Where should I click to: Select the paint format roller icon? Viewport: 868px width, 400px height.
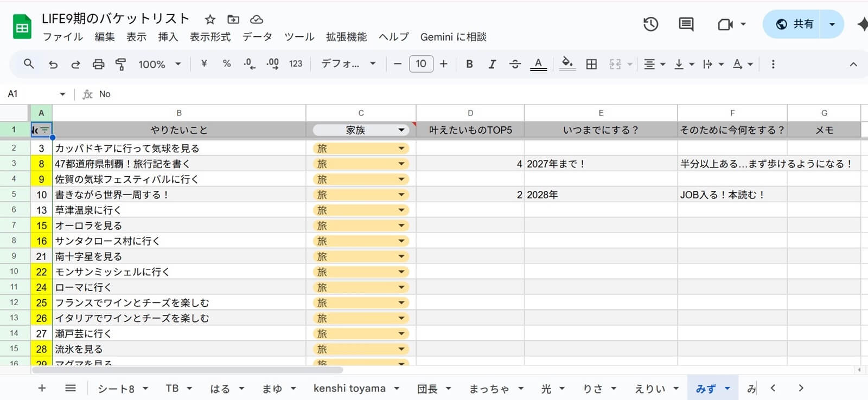[120, 64]
